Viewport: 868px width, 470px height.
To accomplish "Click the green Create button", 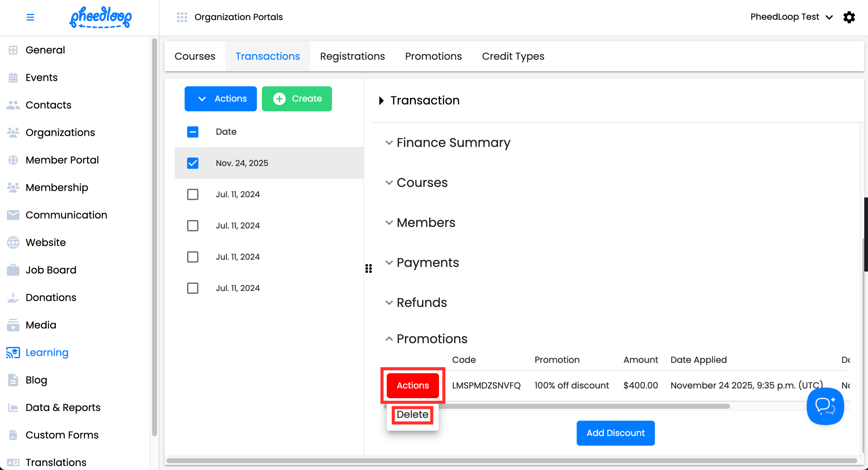I will pos(297,99).
